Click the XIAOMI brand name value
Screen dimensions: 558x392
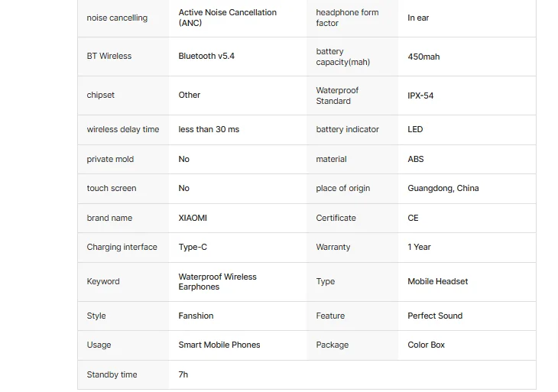coord(193,218)
